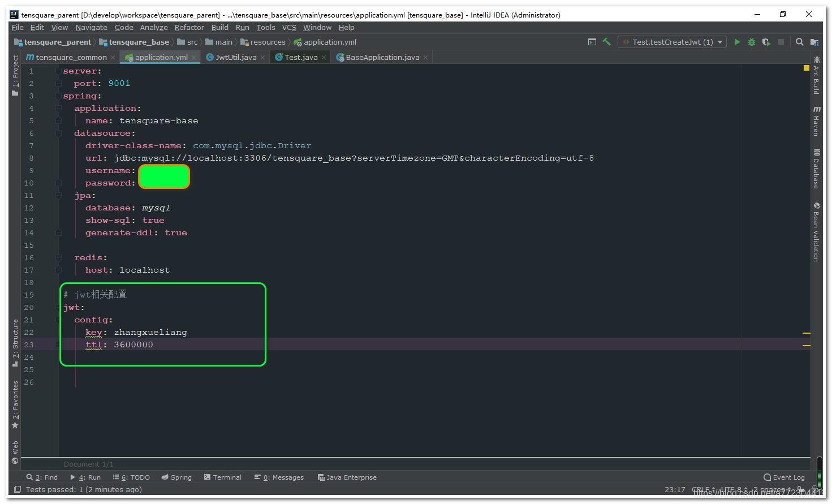This screenshot has width=832, height=504.
Task: Run the Test.testCreateJwt configuration
Action: [x=737, y=42]
